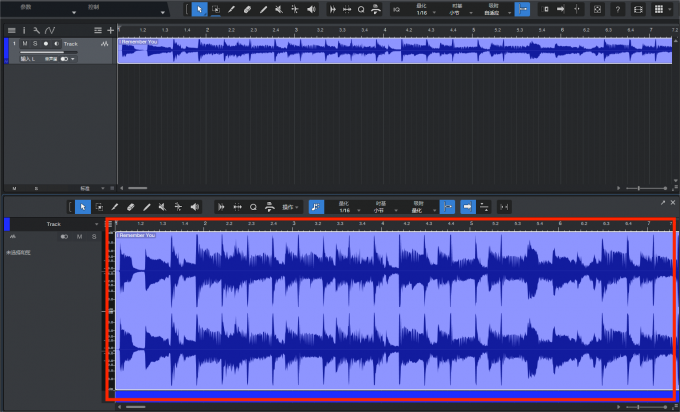The width and height of the screenshot is (680, 412).
Task: Open the 参数 parameter dropdown
Action: click(40, 9)
